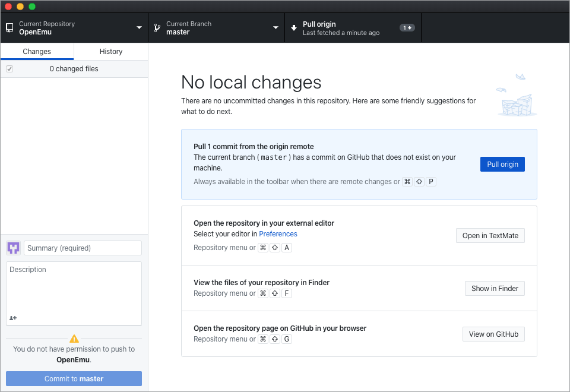The width and height of the screenshot is (570, 392).
Task: Click the user avatar beside Summary field
Action: pyautogui.click(x=14, y=248)
